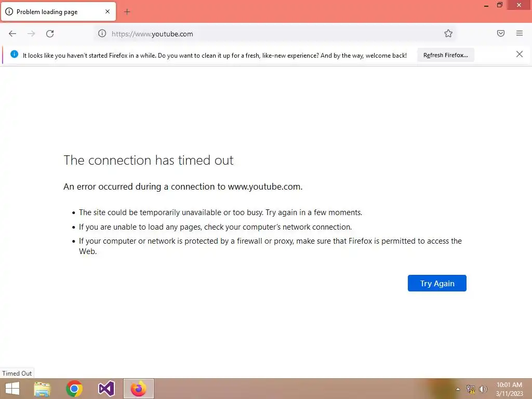Restore down the Firefox window

coord(500,5)
